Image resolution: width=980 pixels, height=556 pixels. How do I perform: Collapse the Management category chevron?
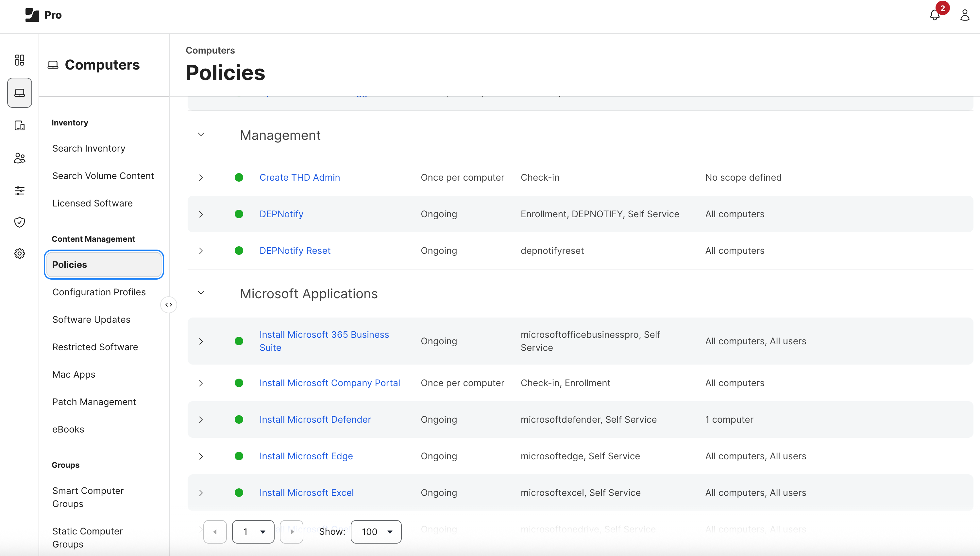(x=201, y=134)
